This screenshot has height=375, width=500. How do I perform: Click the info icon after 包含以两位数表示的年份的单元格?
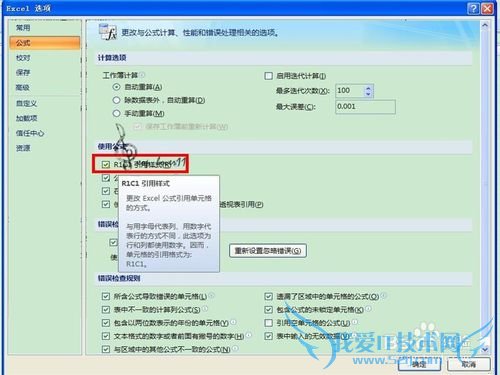click(x=233, y=322)
